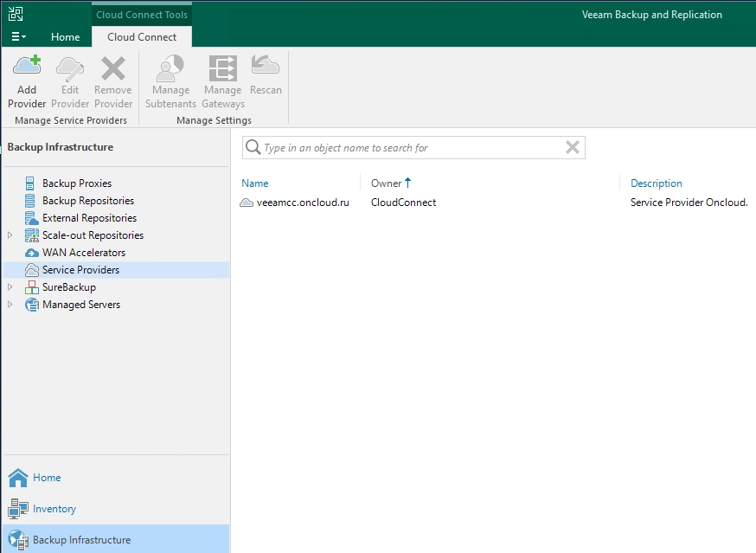Expand the Managed Servers tree node
The width and height of the screenshot is (756, 553).
[10, 305]
